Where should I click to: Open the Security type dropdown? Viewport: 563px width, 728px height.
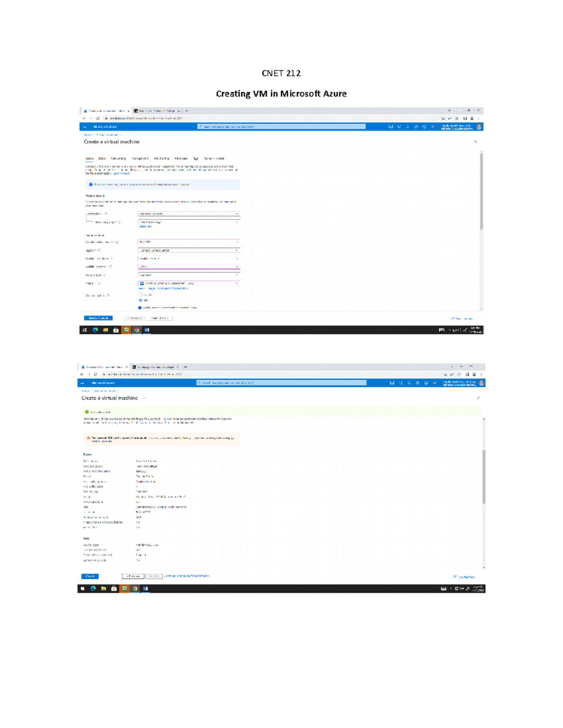click(189, 275)
